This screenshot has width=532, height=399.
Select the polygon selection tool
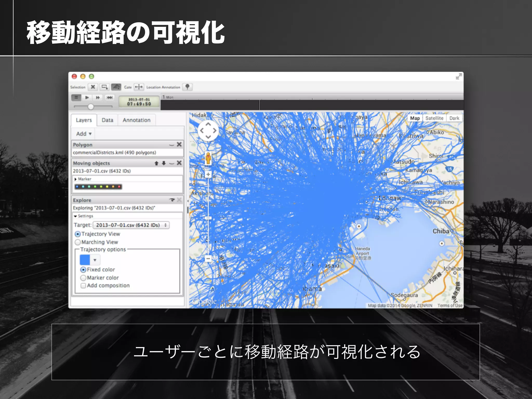(x=116, y=87)
